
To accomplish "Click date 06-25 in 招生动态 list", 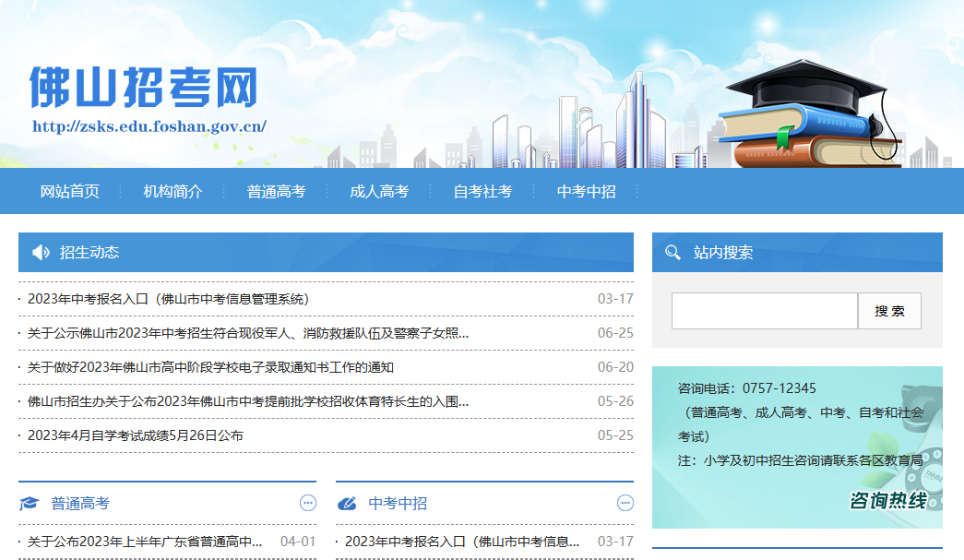I will (615, 333).
